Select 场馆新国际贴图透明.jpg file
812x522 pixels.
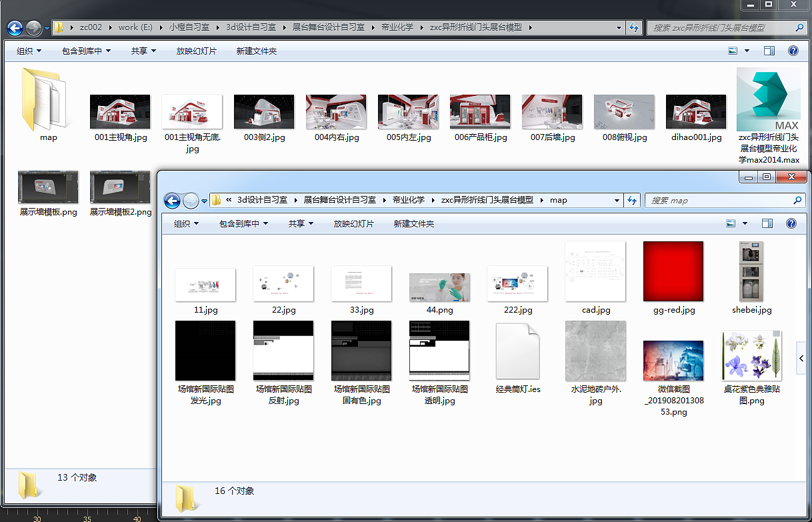click(x=439, y=351)
